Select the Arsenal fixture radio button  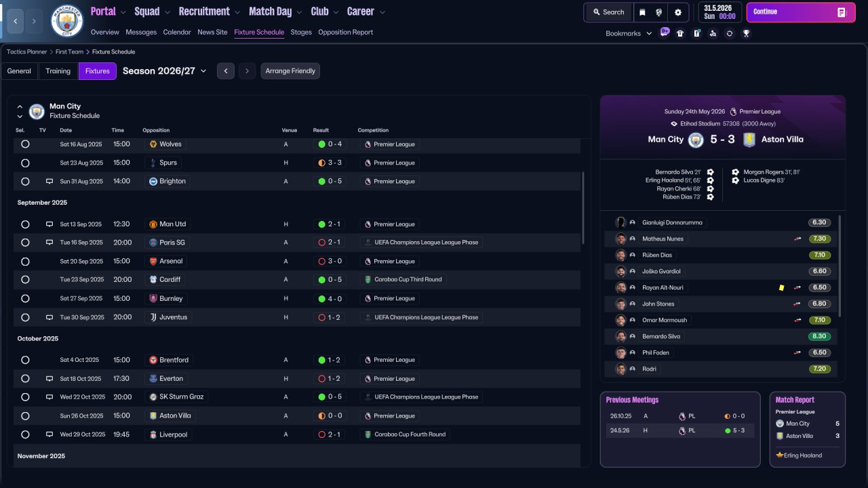[25, 261]
